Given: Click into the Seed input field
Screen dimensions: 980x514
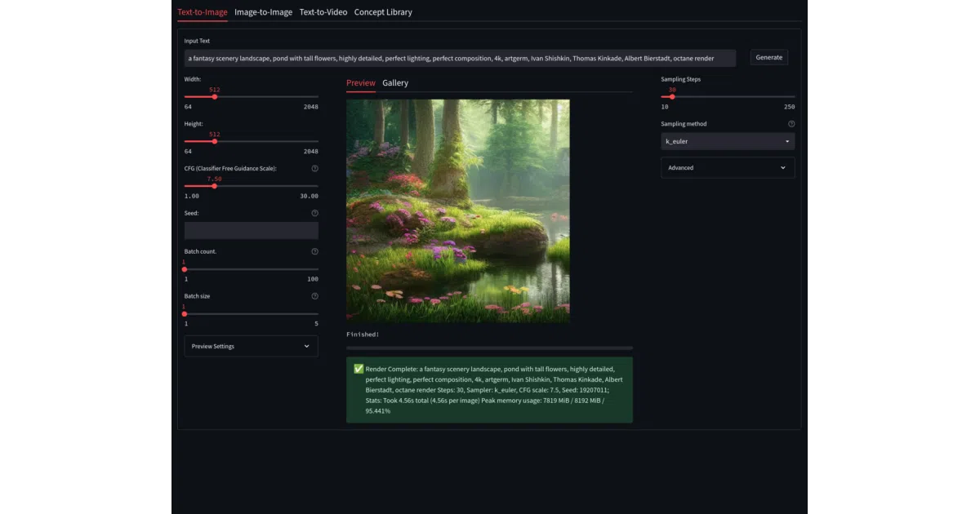Looking at the screenshot, I should point(252,231).
